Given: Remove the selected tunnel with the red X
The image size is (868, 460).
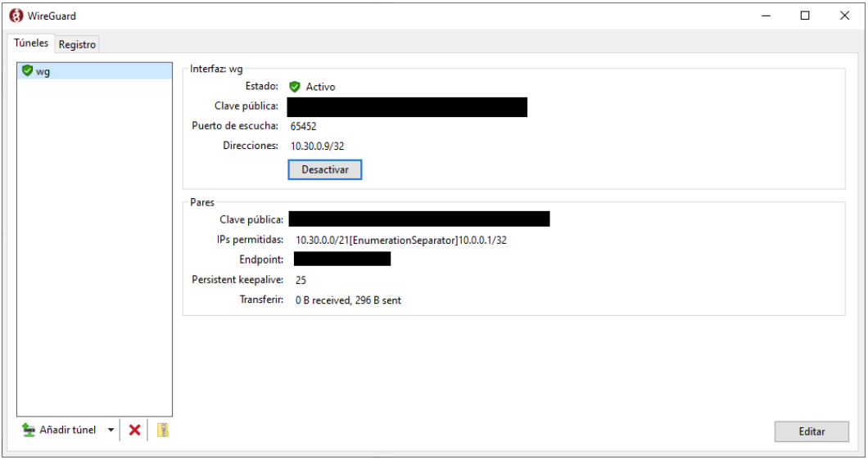Looking at the screenshot, I should coord(134,430).
